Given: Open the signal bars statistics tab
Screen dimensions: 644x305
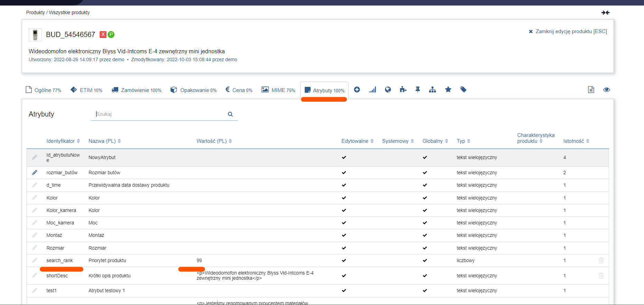Looking at the screenshot, I should coord(372,90).
